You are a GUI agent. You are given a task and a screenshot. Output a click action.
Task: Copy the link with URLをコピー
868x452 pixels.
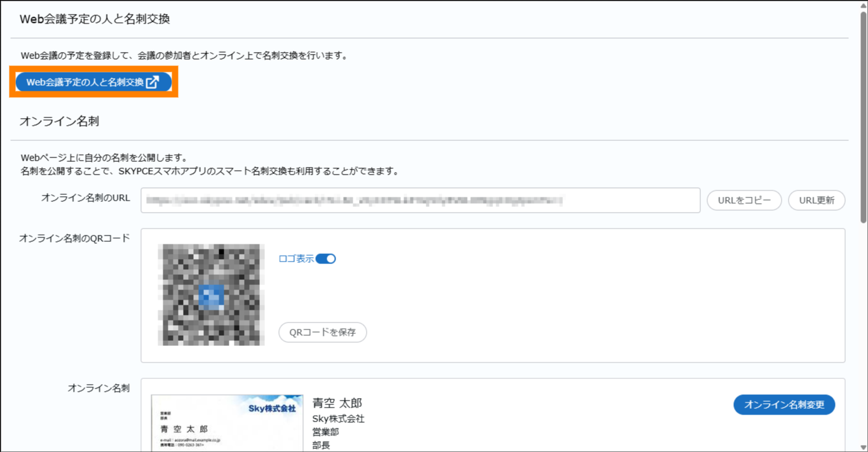744,200
